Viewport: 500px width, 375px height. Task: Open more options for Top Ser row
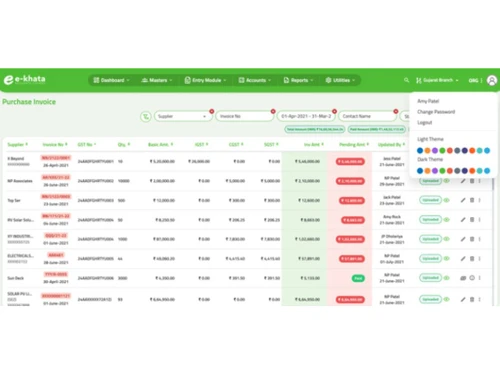(480, 200)
